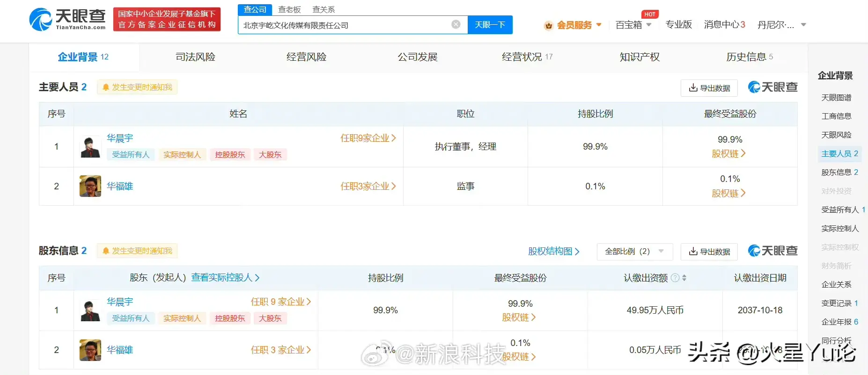868x375 pixels.
Task: Click 发生变更时通知我 bell in 股东信息 section
Action: click(137, 251)
